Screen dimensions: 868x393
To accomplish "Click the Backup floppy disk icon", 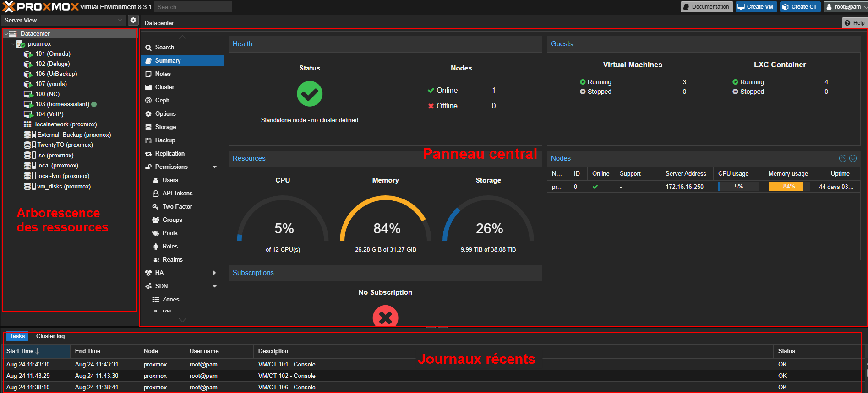I will 148,140.
